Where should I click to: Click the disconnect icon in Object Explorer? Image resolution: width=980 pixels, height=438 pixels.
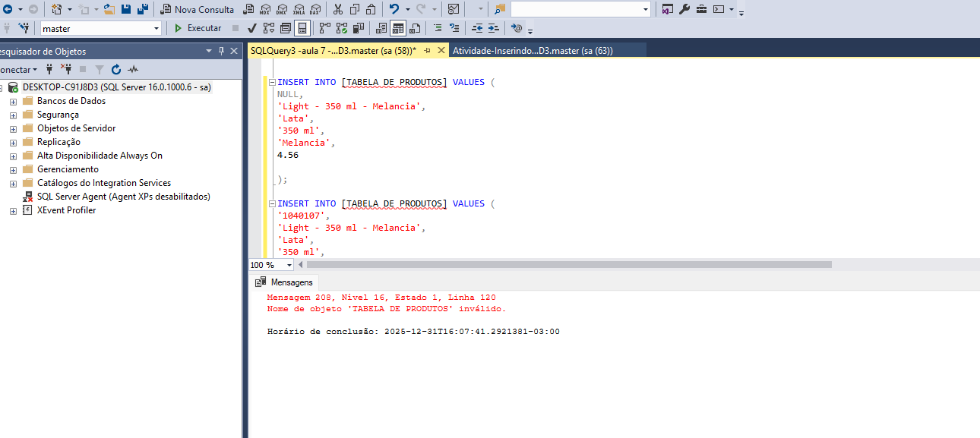click(x=66, y=69)
